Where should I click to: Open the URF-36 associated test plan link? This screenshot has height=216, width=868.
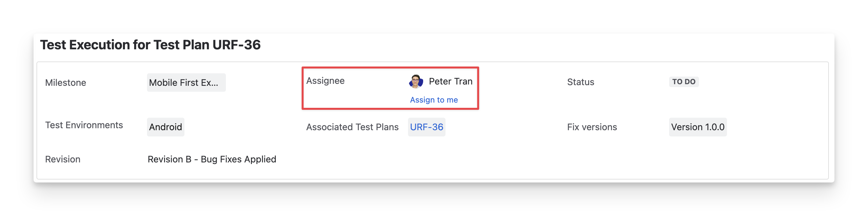426,127
